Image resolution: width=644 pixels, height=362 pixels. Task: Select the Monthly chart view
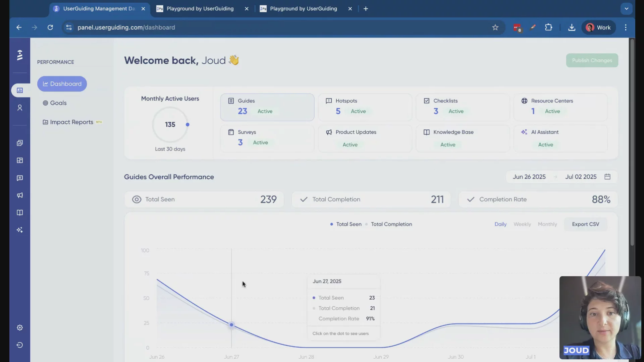547,224
